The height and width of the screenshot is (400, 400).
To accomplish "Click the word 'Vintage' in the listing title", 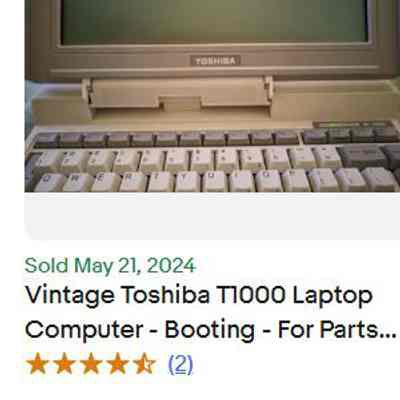I will coord(70,296).
